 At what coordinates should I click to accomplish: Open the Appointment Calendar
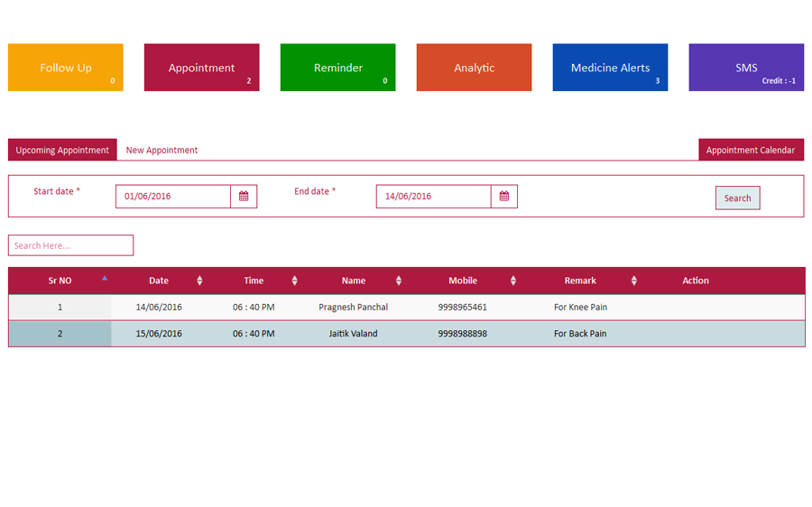751,151
